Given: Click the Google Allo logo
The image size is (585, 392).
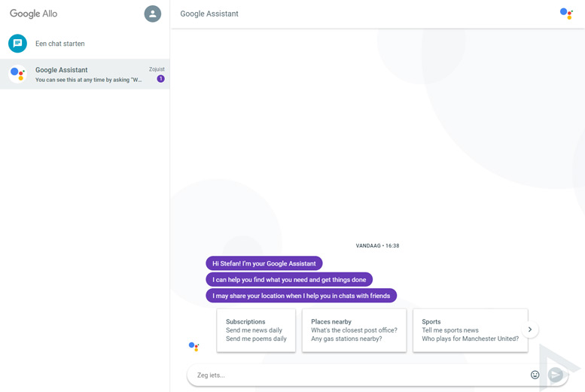Looking at the screenshot, I should [34, 14].
